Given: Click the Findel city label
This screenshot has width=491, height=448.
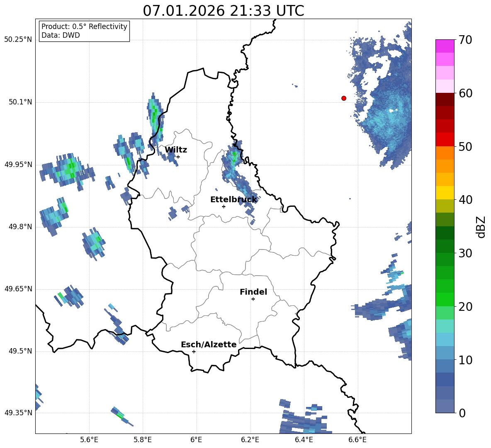Looking at the screenshot, I should tap(253, 292).
